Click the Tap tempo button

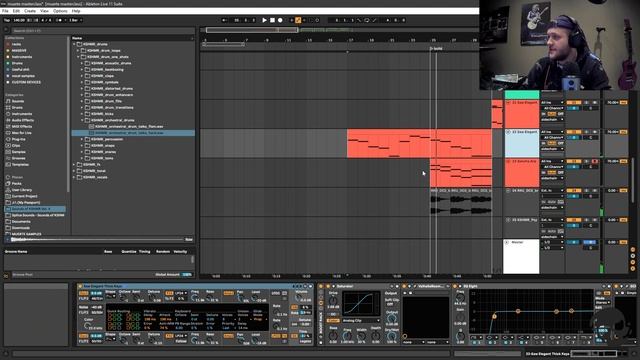coord(7,20)
